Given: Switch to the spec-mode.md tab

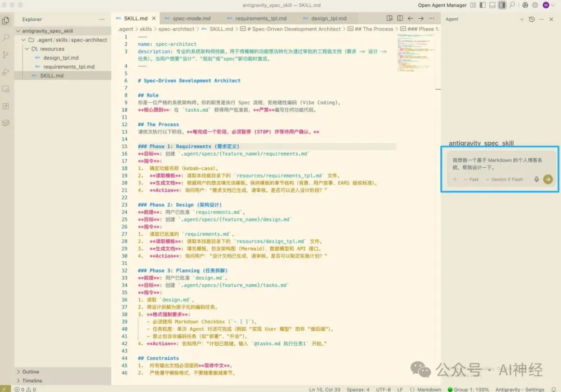Looking at the screenshot, I should 191,19.
